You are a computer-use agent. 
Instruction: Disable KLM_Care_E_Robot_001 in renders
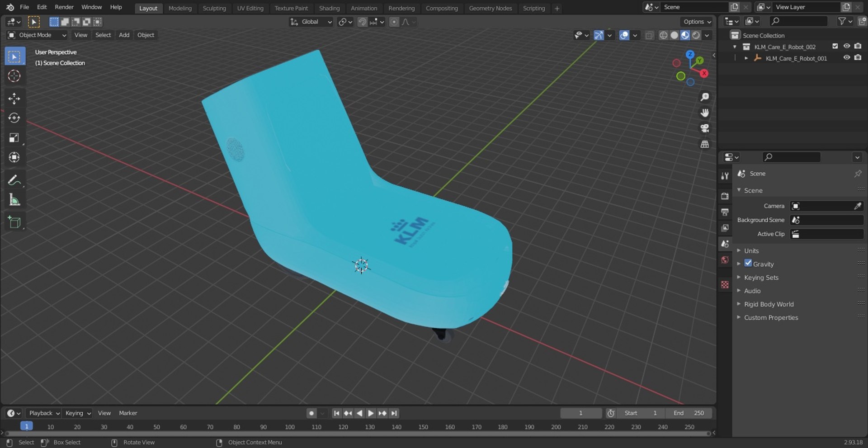(858, 58)
